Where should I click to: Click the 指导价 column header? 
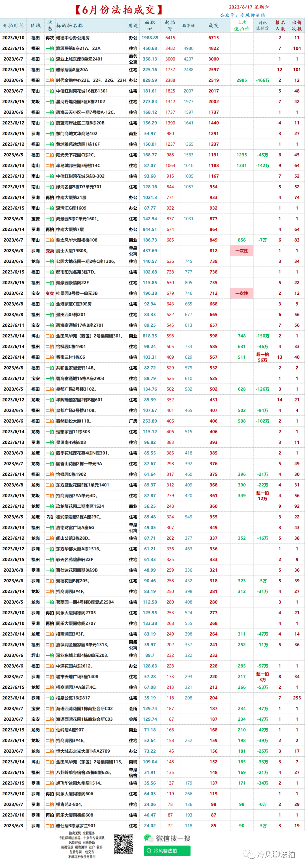pyautogui.click(x=188, y=25)
